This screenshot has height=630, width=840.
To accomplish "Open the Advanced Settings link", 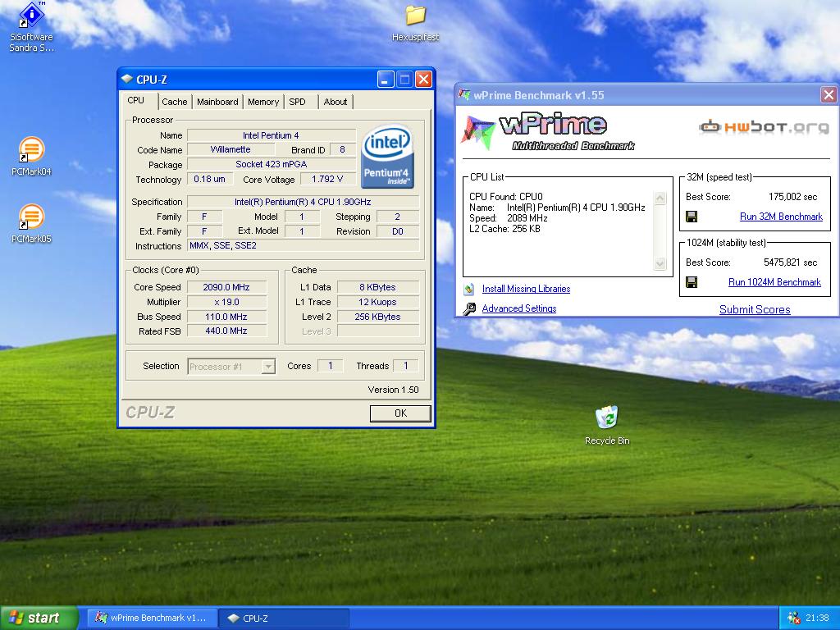I will 519,308.
